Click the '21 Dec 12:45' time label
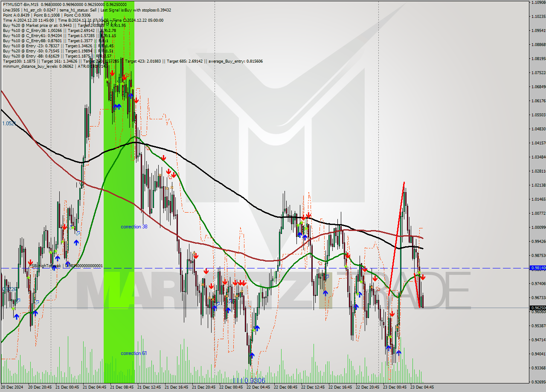Screen dimensions: 546x392 [x=149, y=387]
